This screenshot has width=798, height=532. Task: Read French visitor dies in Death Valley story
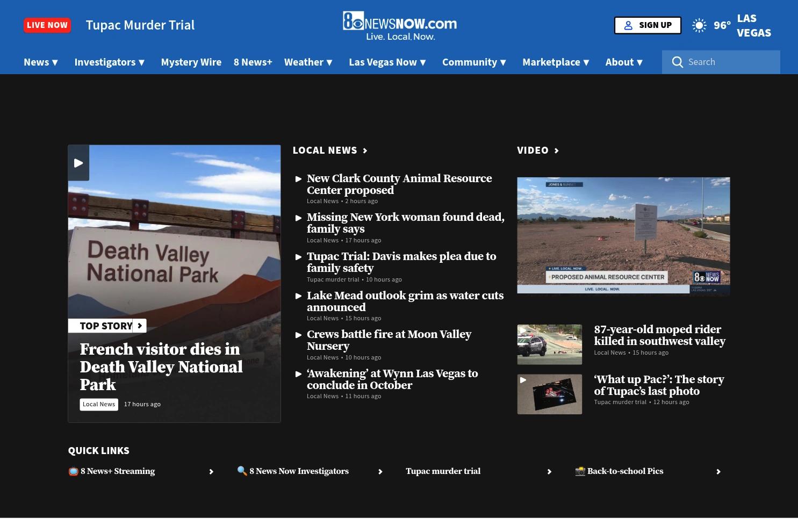[x=161, y=367]
